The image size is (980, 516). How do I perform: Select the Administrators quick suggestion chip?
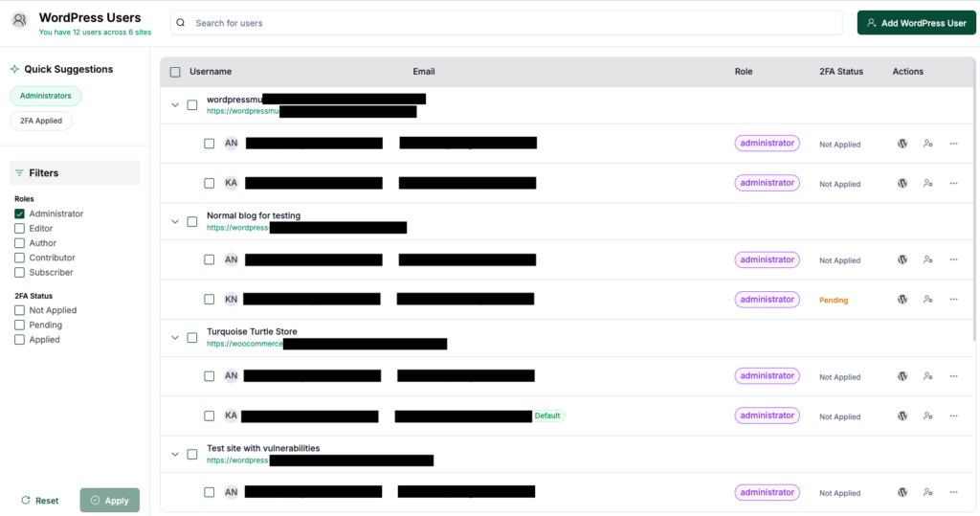(x=46, y=96)
